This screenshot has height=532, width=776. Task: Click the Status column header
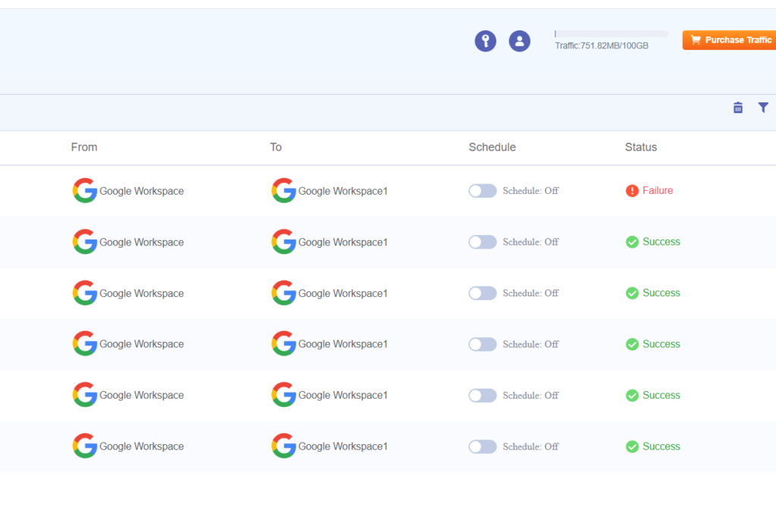pyautogui.click(x=641, y=147)
